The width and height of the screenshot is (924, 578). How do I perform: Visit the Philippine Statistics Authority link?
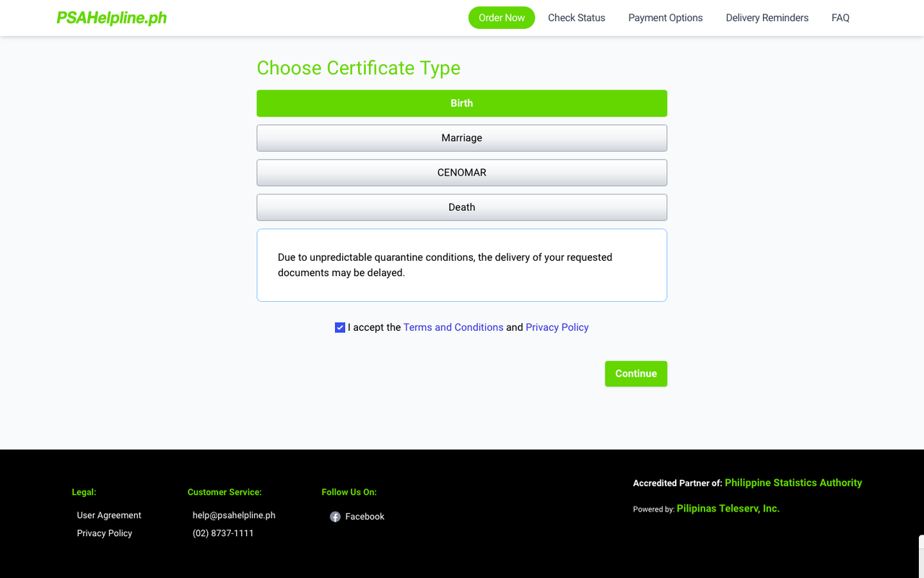click(x=793, y=483)
